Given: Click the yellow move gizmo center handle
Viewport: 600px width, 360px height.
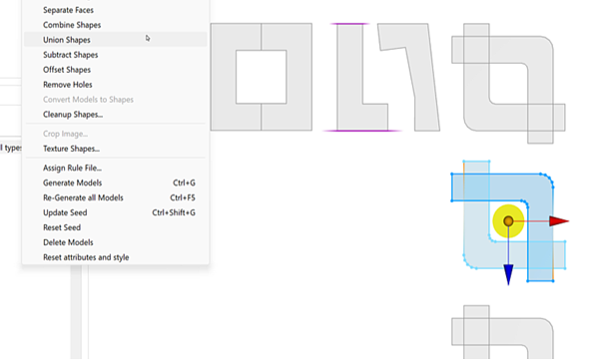Looking at the screenshot, I should (508, 221).
